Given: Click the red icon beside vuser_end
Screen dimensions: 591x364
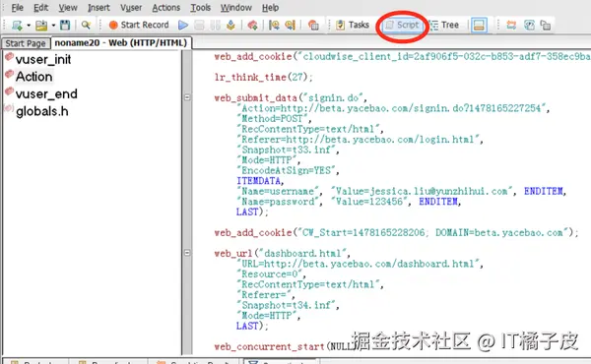Looking at the screenshot, I should (x=9, y=91).
